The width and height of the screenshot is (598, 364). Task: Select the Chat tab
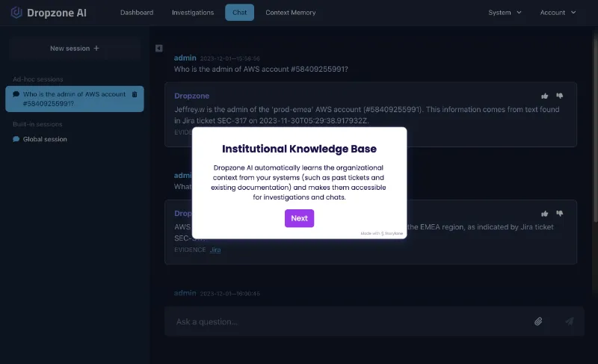(239, 13)
